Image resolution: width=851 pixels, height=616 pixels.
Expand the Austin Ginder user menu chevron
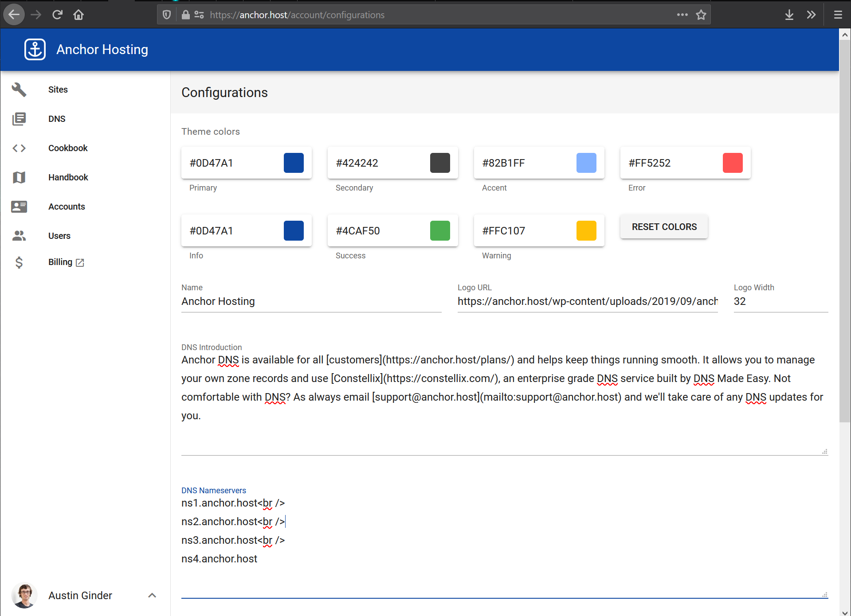(152, 595)
